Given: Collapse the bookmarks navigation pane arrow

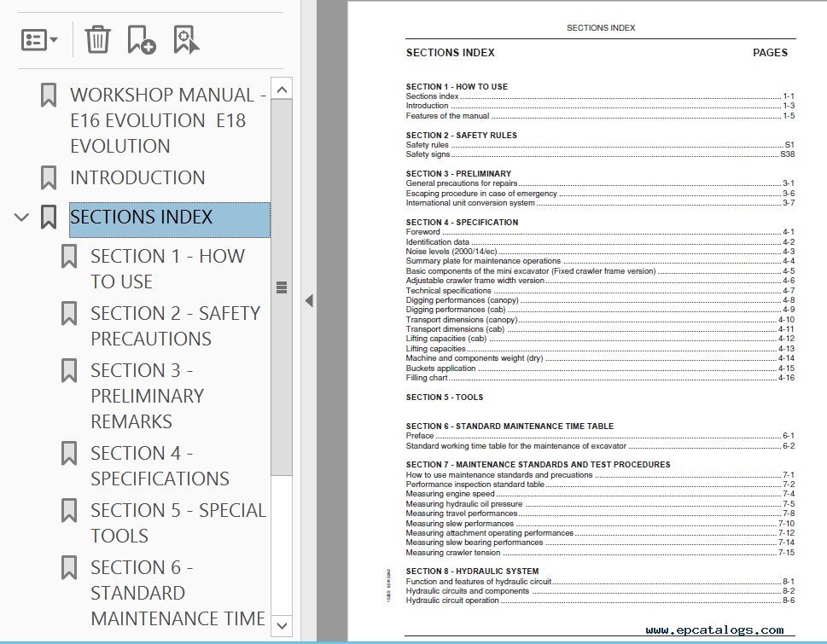Looking at the screenshot, I should [x=309, y=301].
